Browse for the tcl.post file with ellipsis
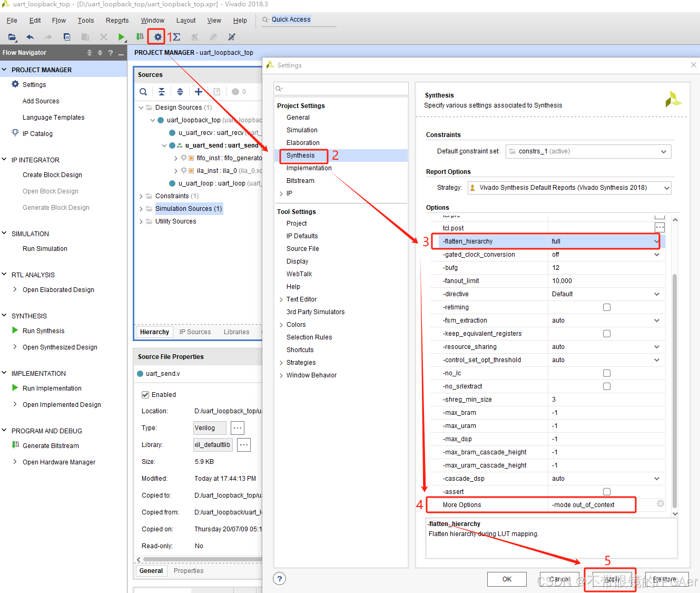 [x=659, y=228]
